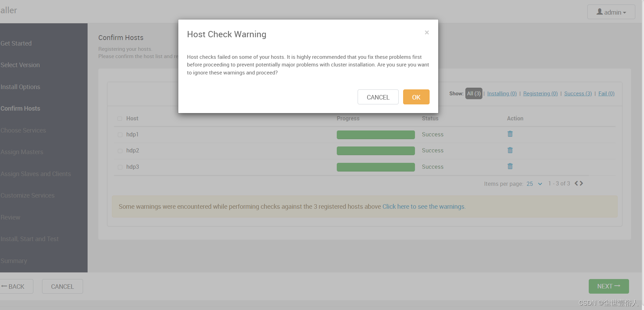Filter hosts by Registering (0)
This screenshot has width=644, height=310.
point(540,94)
